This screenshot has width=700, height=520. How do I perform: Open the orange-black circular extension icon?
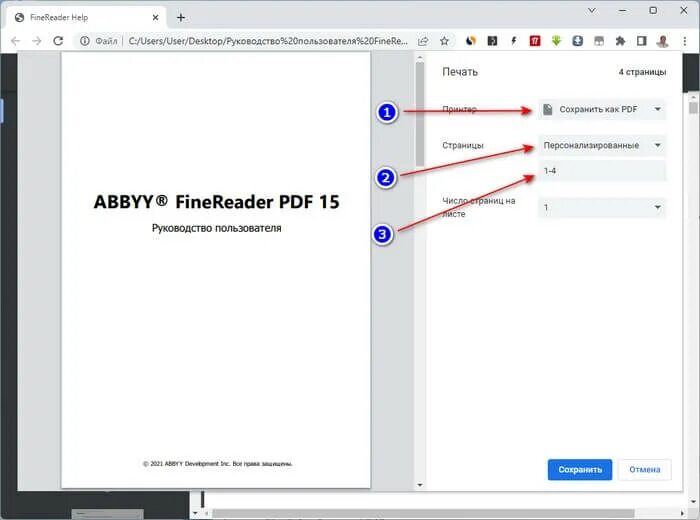(x=471, y=41)
